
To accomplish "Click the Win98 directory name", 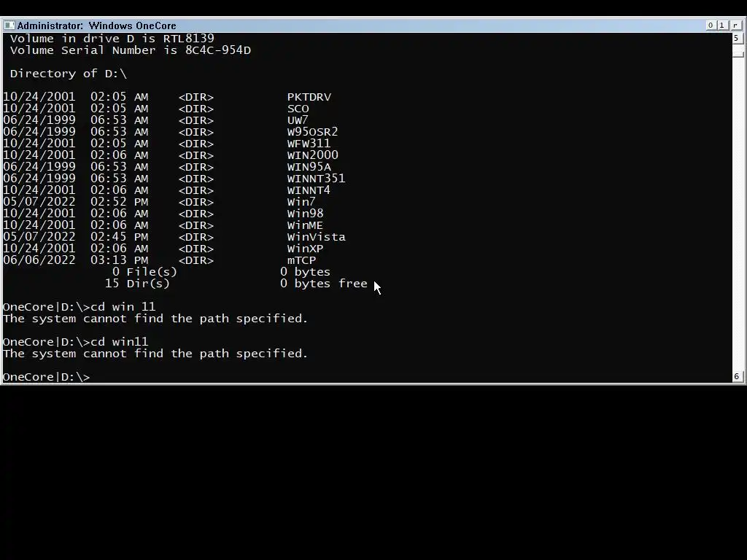I will 306,214.
